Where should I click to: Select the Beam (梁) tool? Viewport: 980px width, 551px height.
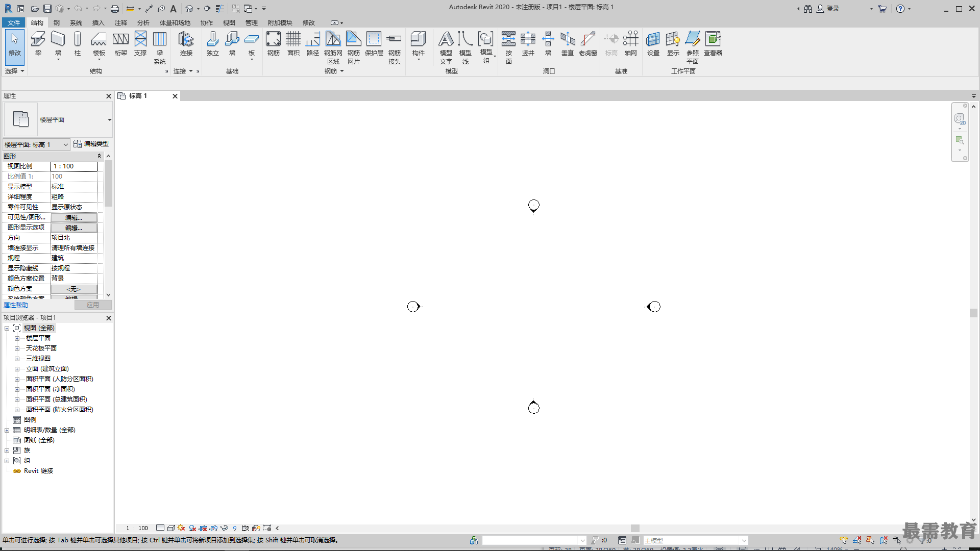click(38, 44)
